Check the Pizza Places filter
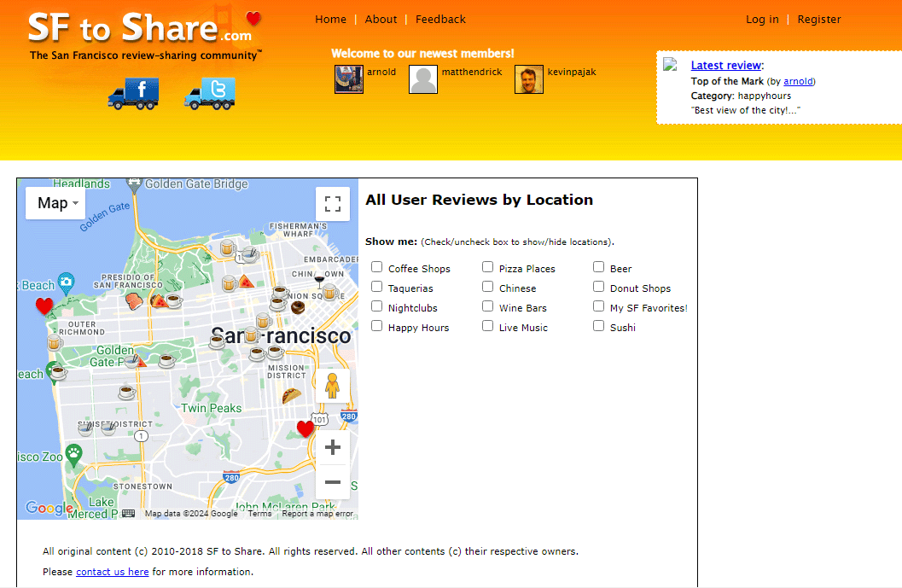Image resolution: width=902 pixels, height=588 pixels. [x=488, y=267]
